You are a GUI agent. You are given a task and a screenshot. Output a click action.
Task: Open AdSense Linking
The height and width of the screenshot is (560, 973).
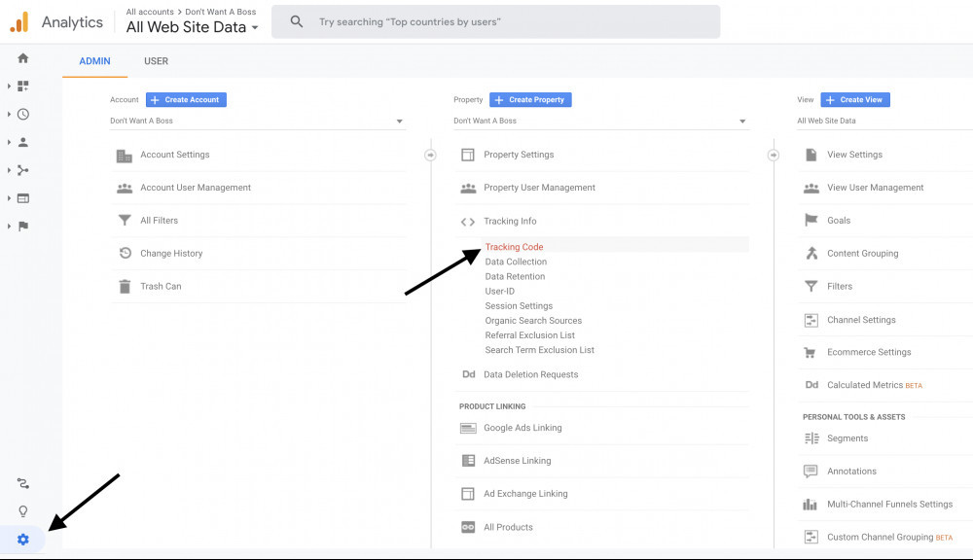tap(517, 461)
